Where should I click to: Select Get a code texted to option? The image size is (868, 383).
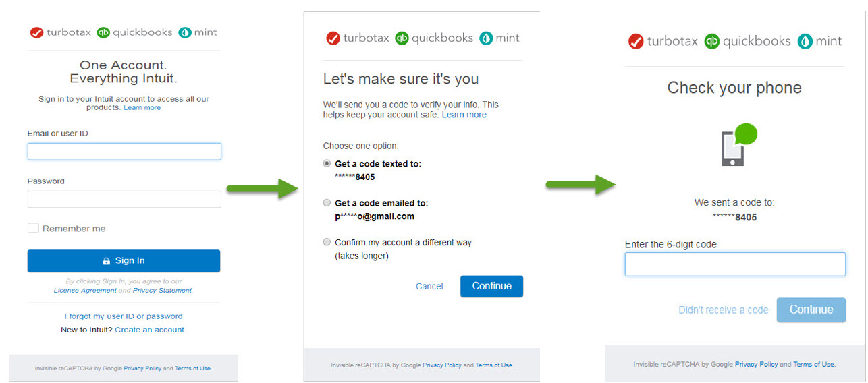327,163
